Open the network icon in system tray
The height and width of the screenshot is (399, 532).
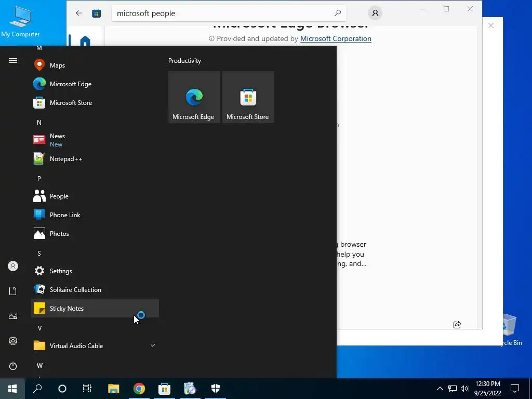coord(453,389)
